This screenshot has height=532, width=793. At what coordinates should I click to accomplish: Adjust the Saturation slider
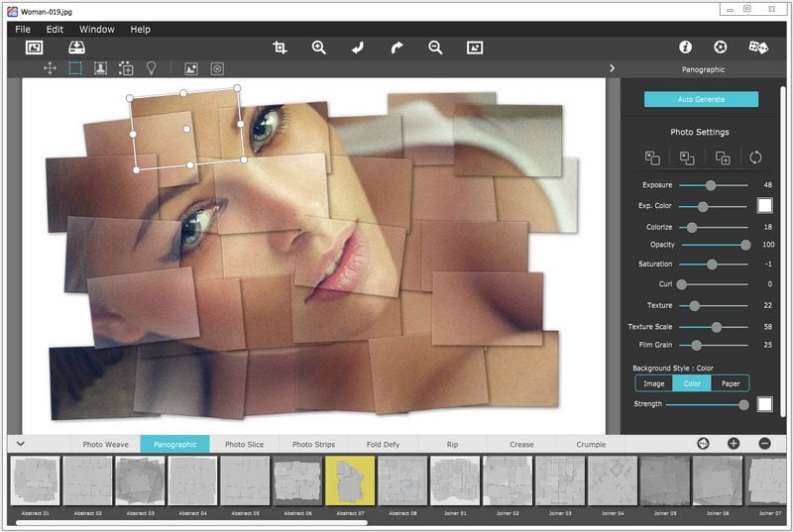(x=713, y=265)
